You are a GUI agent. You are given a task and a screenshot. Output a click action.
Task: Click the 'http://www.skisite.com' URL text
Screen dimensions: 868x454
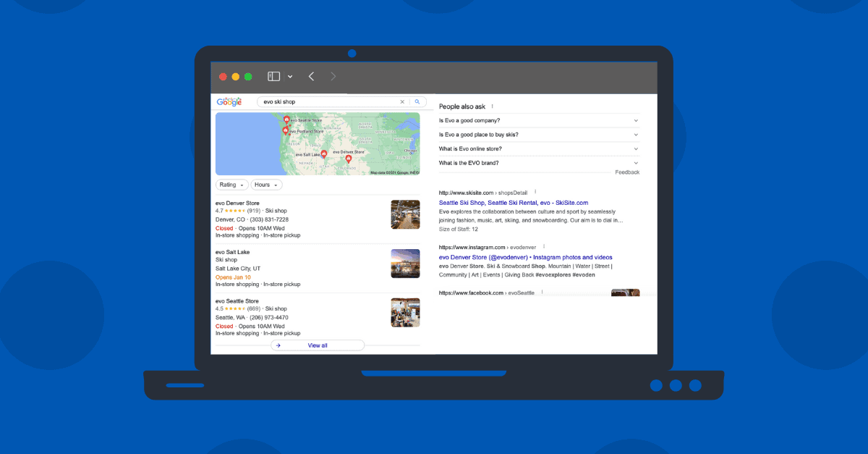point(466,193)
